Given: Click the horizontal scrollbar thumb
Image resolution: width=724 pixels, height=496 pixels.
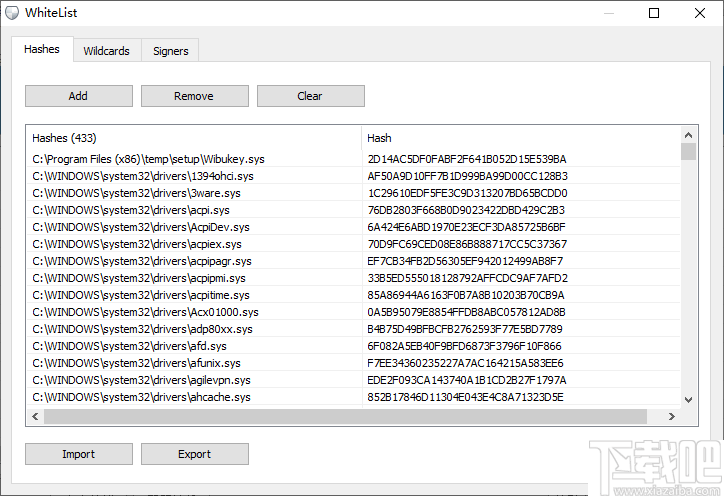Looking at the screenshot, I should tap(345, 417).
